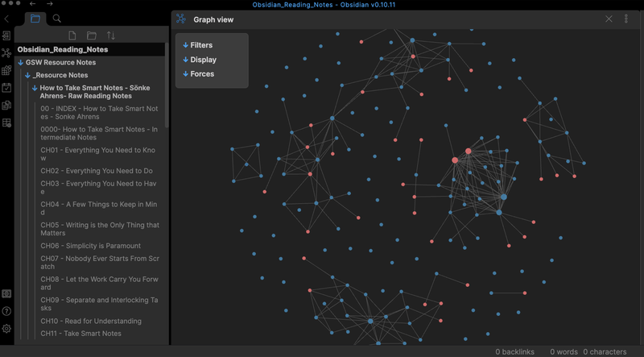
Task: Open the 0000- Intermediate Notes file
Action: point(99,133)
